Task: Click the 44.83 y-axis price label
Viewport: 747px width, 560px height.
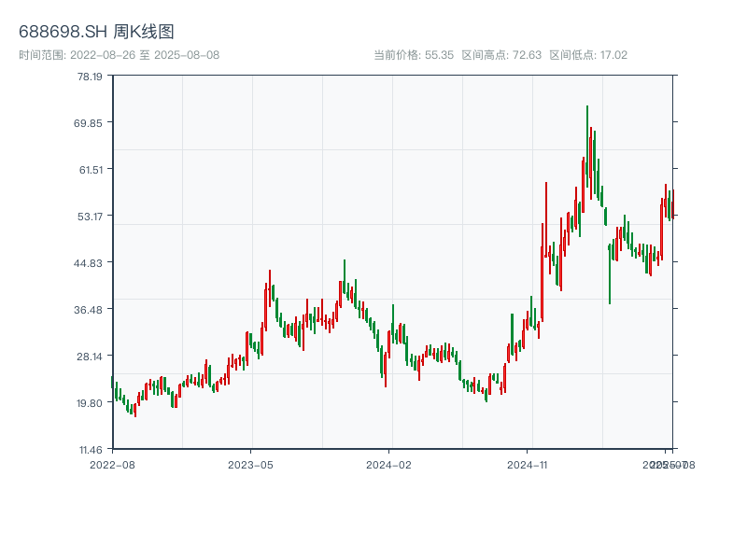Action: (x=91, y=262)
